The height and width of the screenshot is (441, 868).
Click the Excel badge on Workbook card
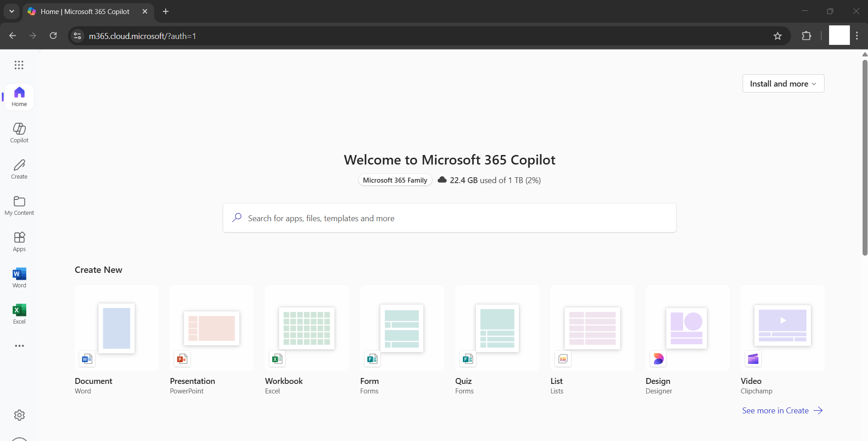coord(277,359)
